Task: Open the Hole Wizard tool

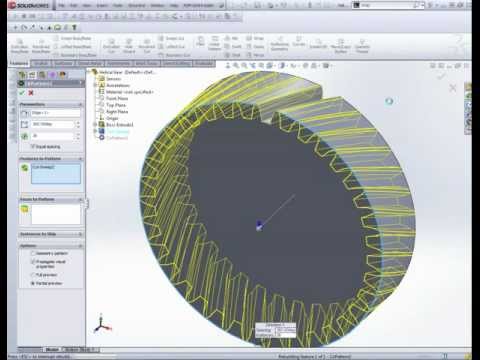Action: 129,46
